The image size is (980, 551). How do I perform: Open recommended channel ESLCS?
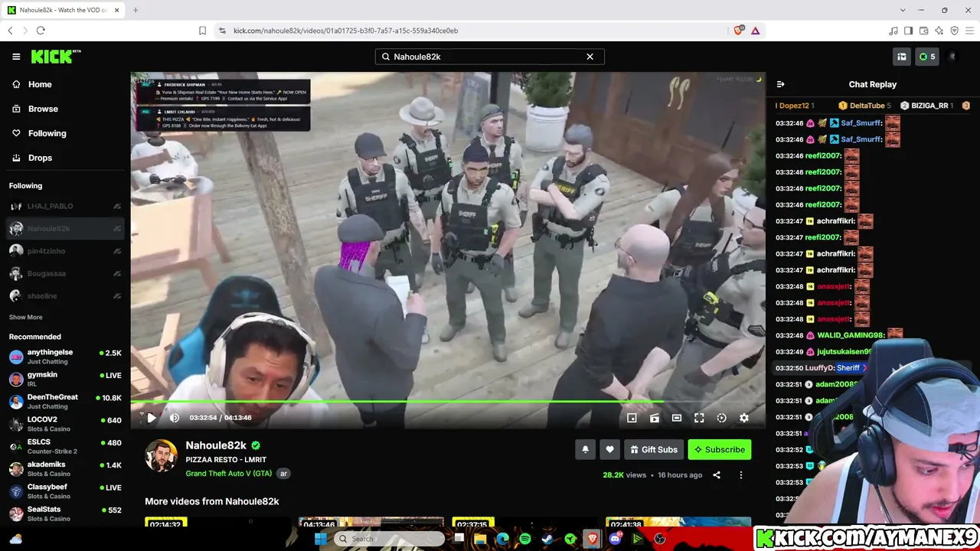point(65,446)
